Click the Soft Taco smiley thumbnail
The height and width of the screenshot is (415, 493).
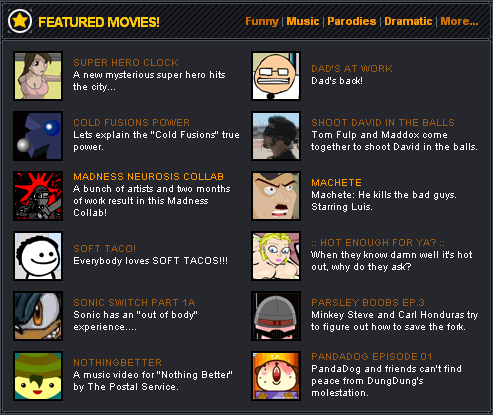coord(38,256)
